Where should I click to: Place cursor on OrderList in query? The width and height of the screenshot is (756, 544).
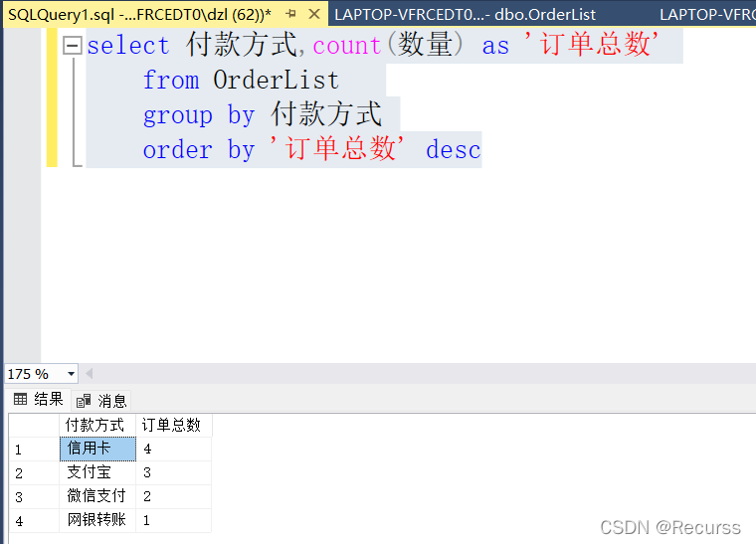(x=276, y=80)
